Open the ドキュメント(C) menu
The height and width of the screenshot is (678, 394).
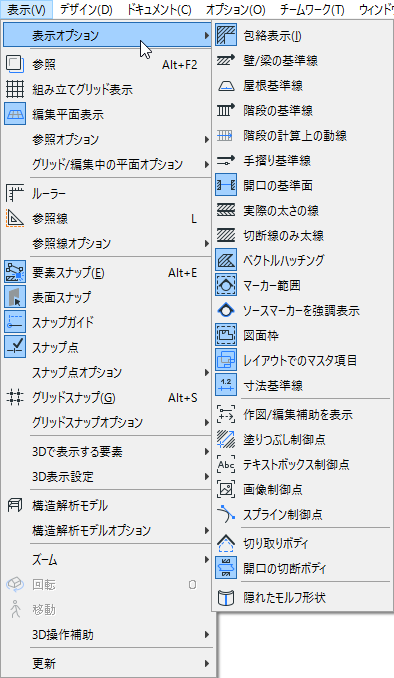click(x=159, y=10)
